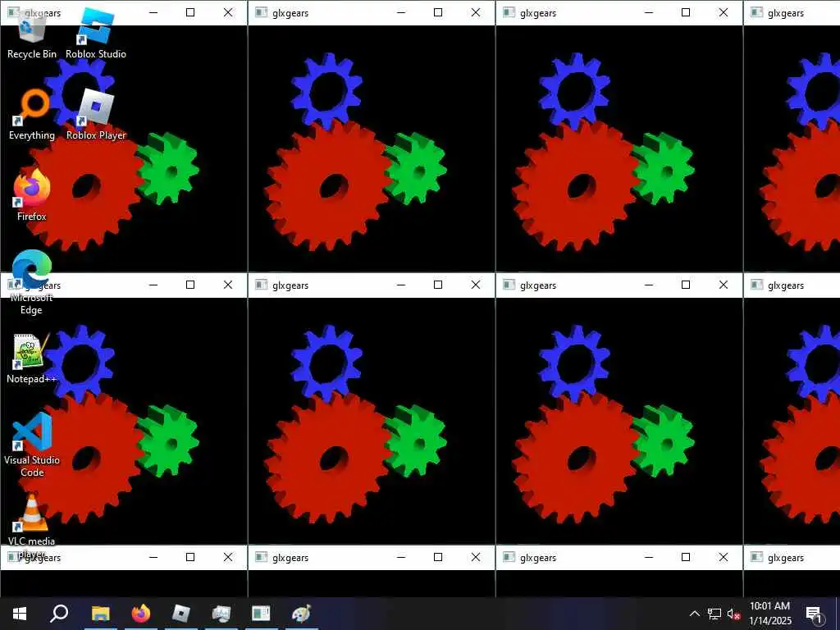The height and width of the screenshot is (630, 840).
Task: Select the Roblox Player desktop shortcut
Action: (96, 115)
